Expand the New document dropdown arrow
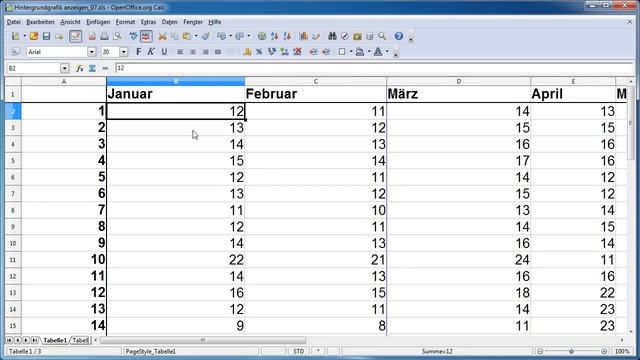Screen dimensions: 640x360 [24, 36]
